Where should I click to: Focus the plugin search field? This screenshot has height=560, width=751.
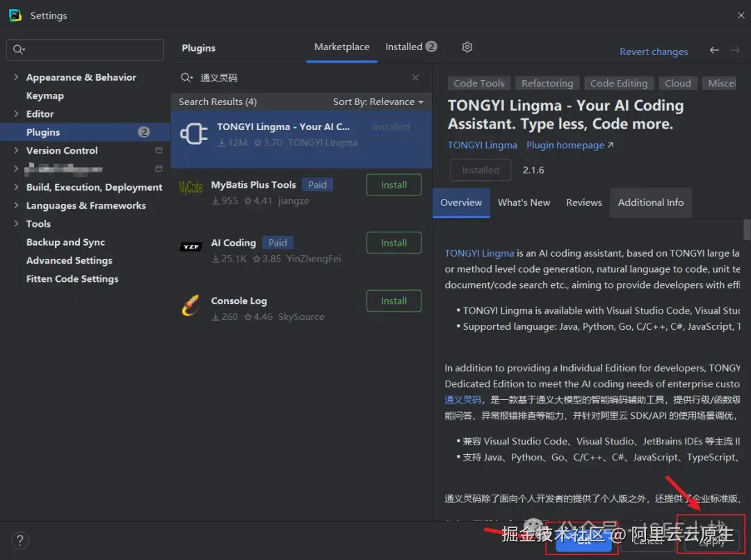(x=302, y=78)
